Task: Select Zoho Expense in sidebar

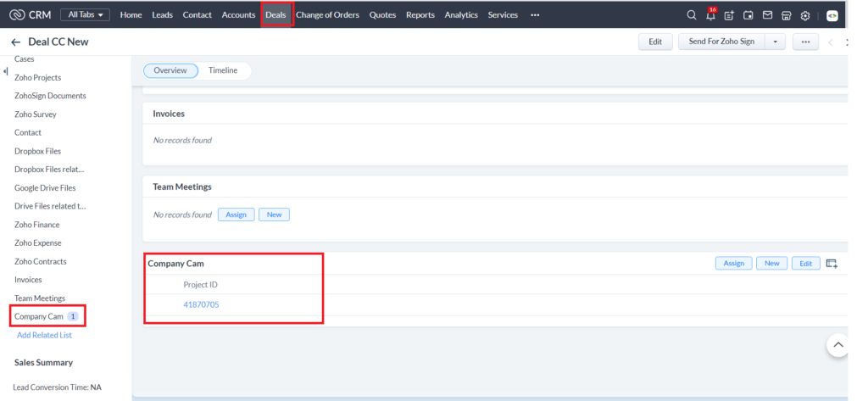Action: tap(37, 242)
